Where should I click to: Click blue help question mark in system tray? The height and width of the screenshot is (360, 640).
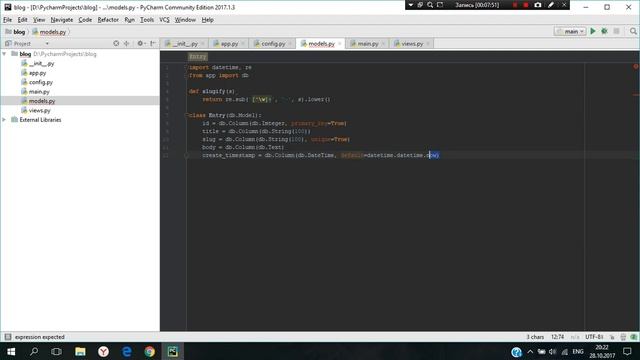click(516, 352)
